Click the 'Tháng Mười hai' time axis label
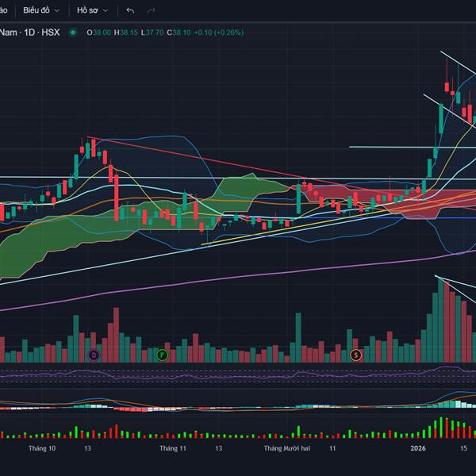476x476 pixels. click(287, 448)
